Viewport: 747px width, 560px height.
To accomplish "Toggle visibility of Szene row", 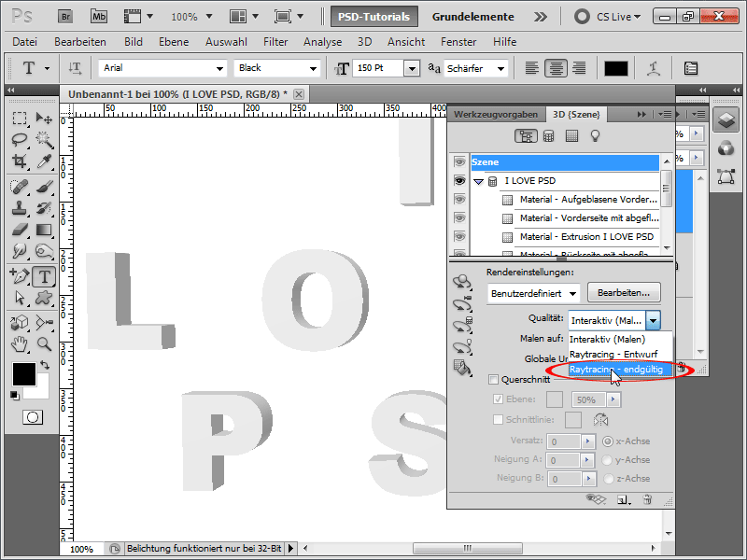I will [459, 161].
